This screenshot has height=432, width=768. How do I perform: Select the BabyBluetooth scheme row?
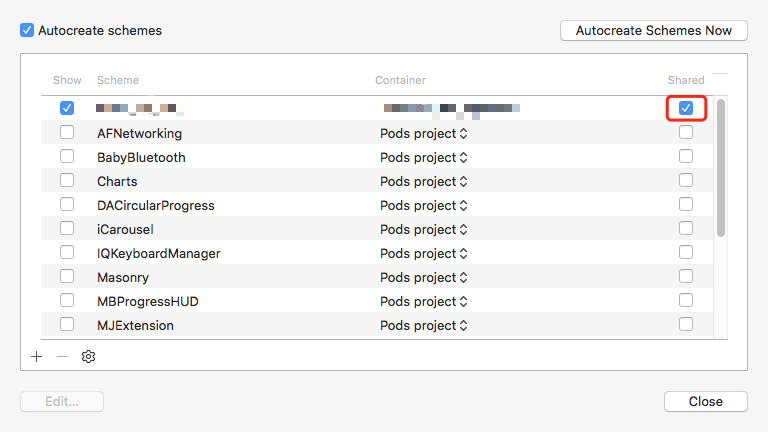[141, 157]
